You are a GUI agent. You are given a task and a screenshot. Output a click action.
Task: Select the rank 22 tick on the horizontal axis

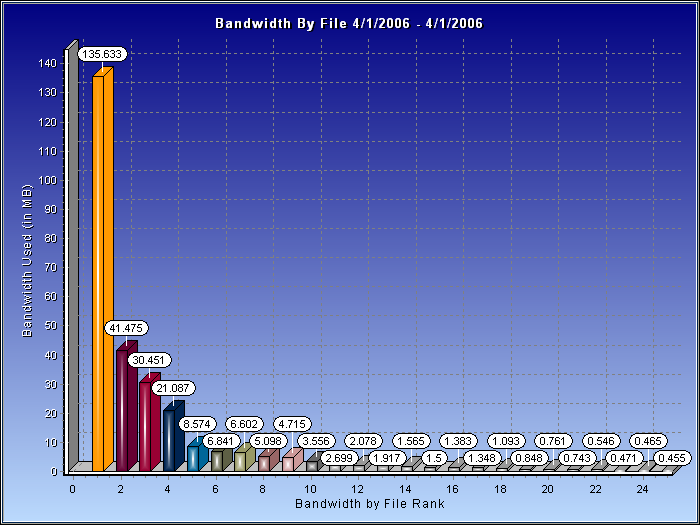(x=595, y=489)
